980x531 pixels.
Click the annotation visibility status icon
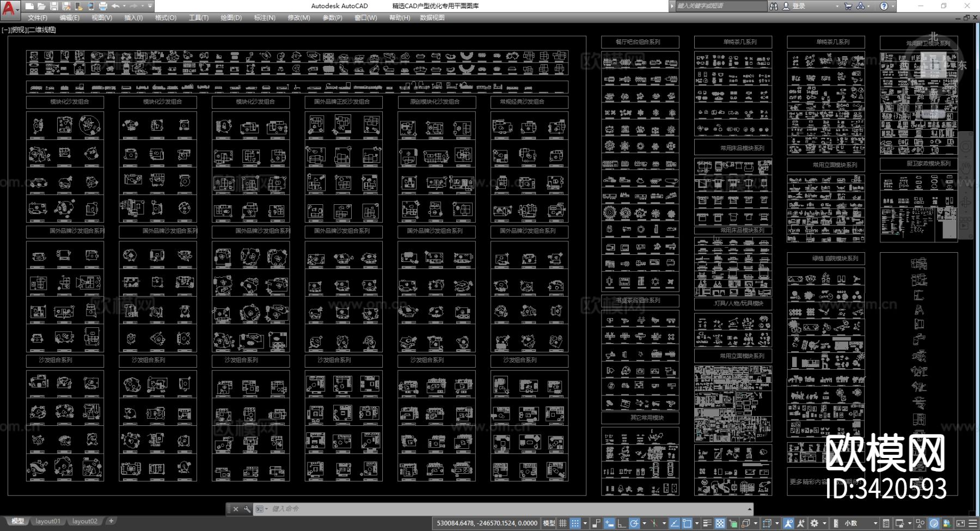pos(788,523)
